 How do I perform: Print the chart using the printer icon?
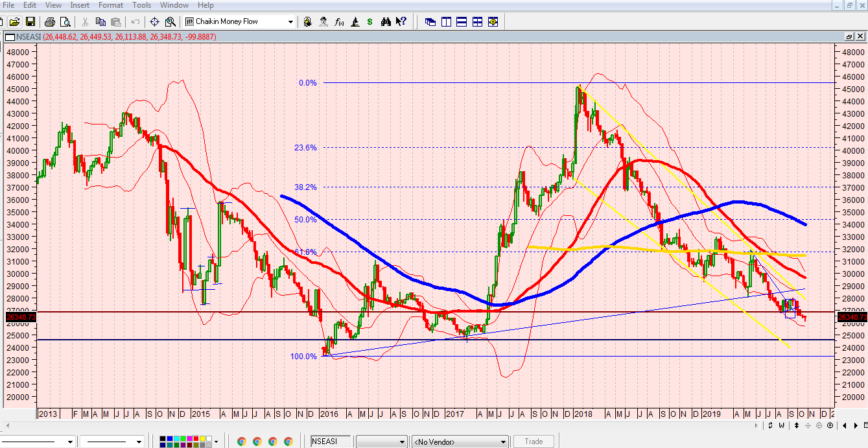click(50, 21)
